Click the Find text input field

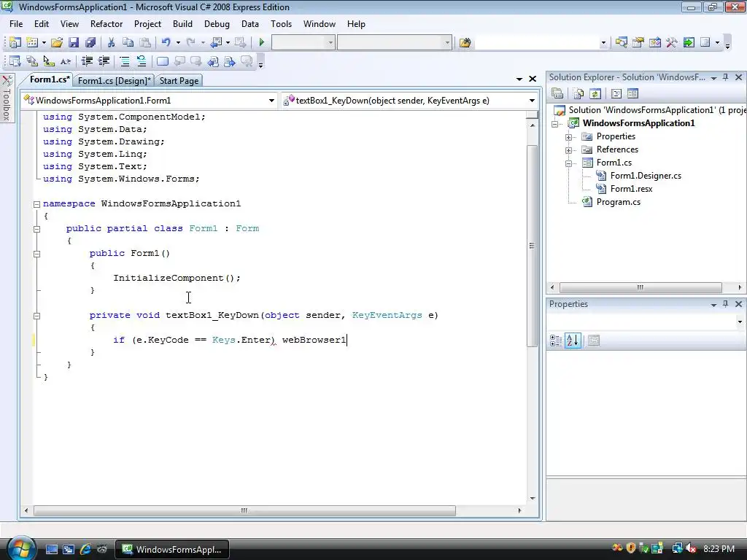click(x=536, y=42)
